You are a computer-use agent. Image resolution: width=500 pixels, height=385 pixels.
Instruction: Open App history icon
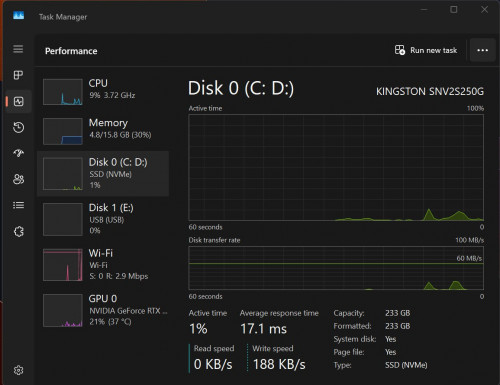(18, 127)
